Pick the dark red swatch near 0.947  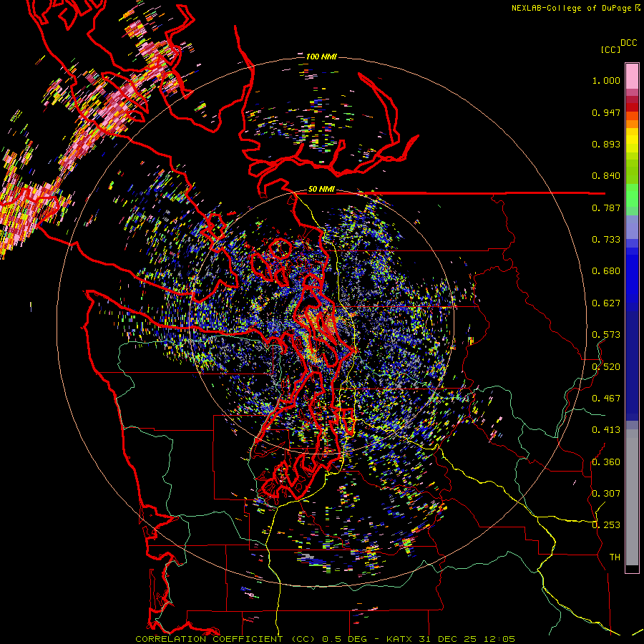click(x=632, y=107)
